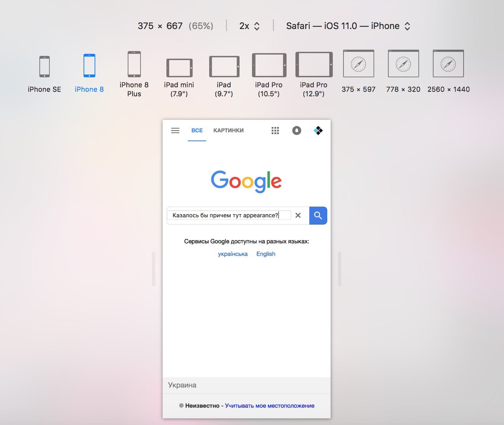Open Google notifications bell
Viewport: 504px width, 425px height.
pos(296,130)
